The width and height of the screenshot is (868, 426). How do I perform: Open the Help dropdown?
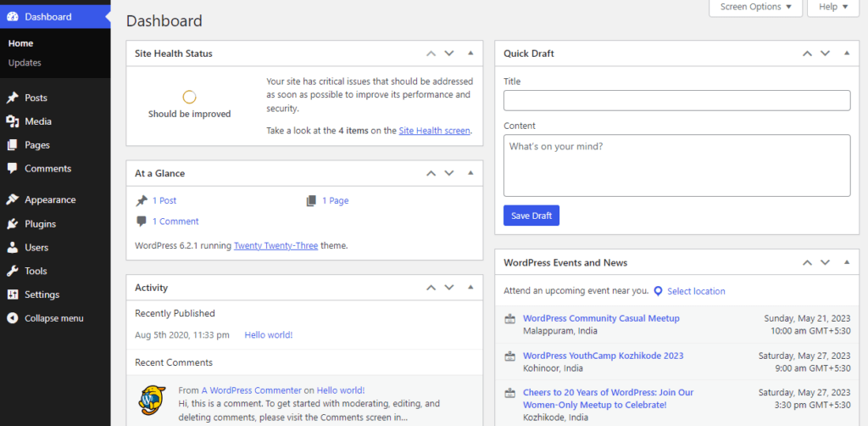(833, 7)
